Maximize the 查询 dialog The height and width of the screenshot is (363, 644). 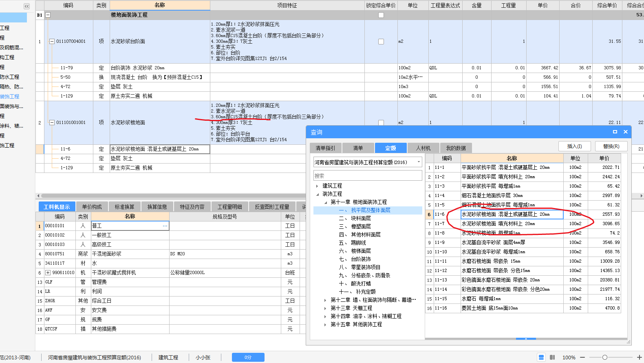click(615, 132)
